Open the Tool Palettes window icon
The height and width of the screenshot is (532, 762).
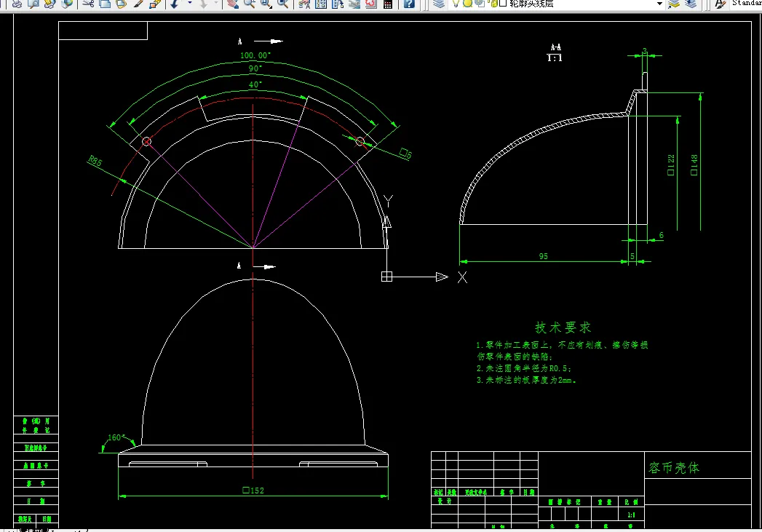pos(338,4)
